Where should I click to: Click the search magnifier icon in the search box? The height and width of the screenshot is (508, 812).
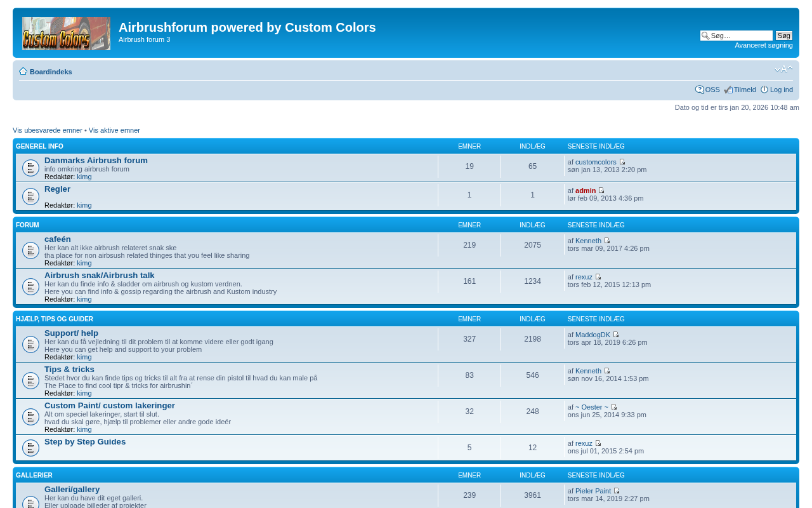(x=705, y=36)
